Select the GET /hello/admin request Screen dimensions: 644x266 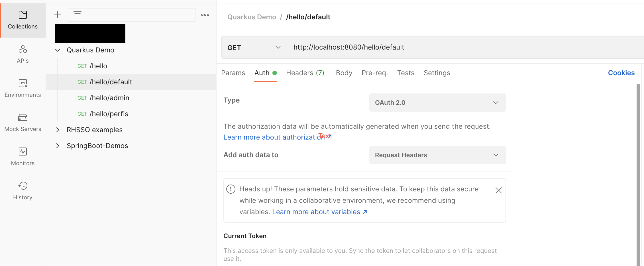point(131,98)
